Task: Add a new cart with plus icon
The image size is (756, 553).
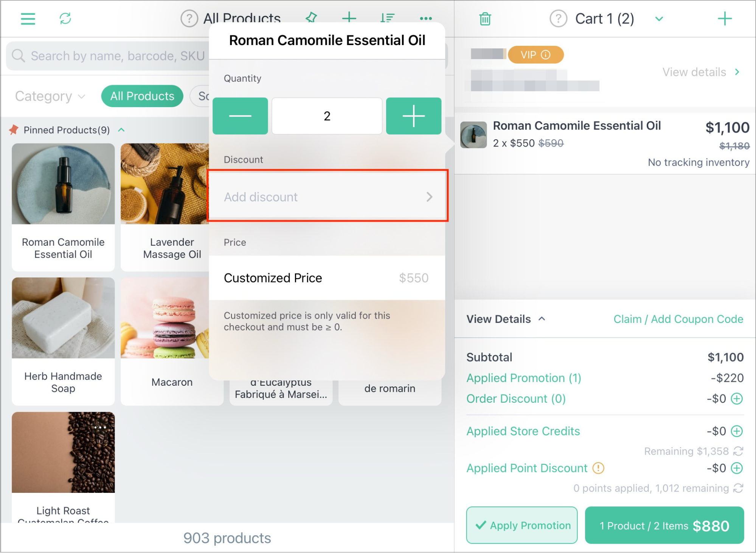Action: (x=725, y=19)
